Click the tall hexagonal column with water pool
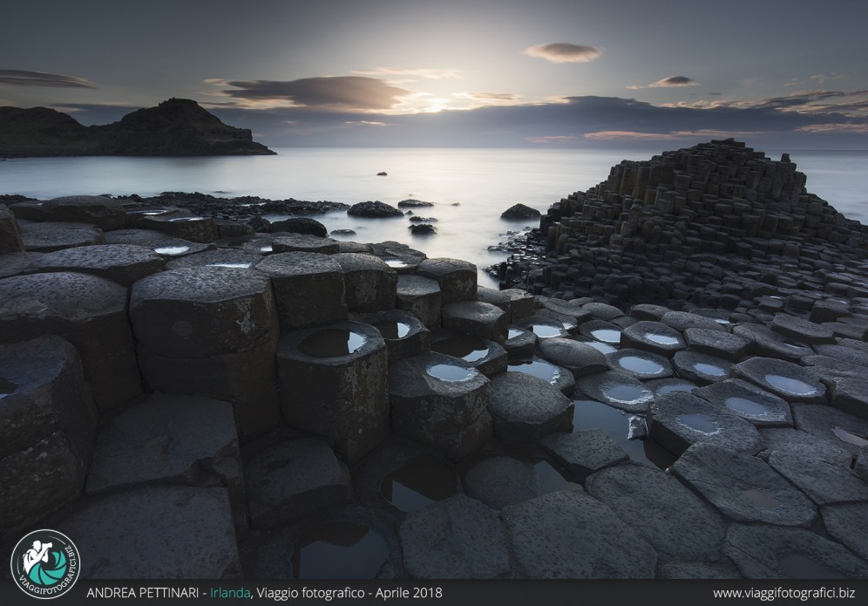This screenshot has width=868, height=606. (333, 384)
